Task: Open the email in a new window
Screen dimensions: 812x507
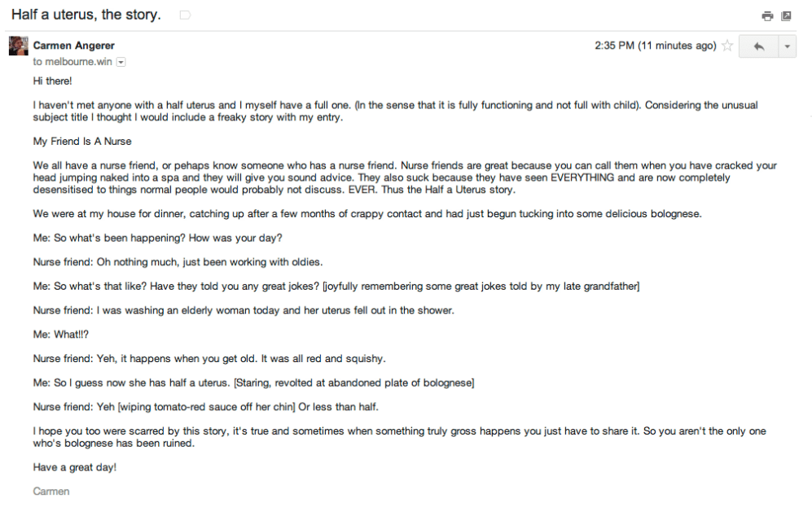Action: [786, 16]
